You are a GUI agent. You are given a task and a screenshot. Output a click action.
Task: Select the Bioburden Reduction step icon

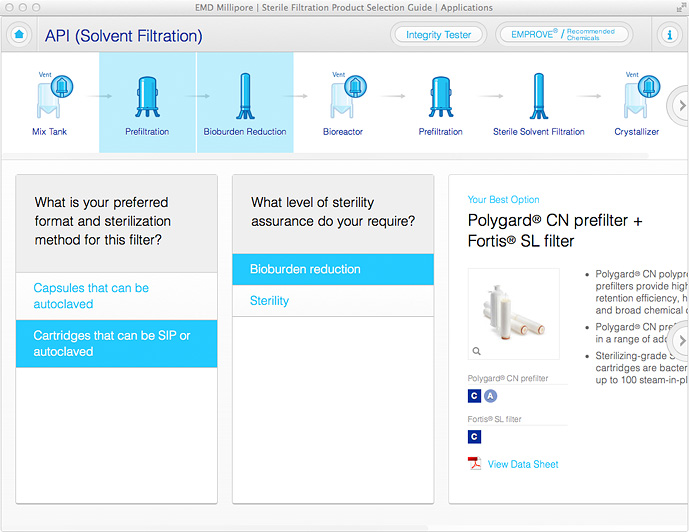click(245, 97)
